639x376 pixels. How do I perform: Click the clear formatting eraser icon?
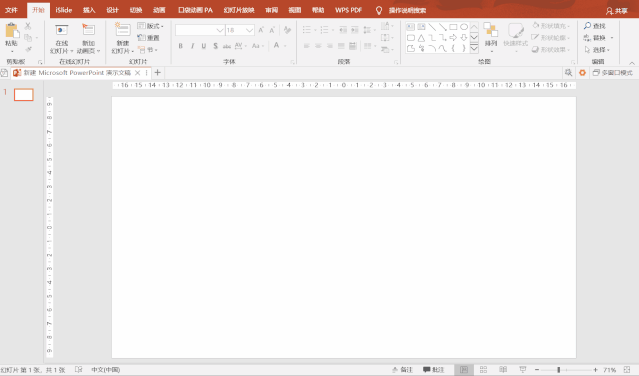click(287, 30)
